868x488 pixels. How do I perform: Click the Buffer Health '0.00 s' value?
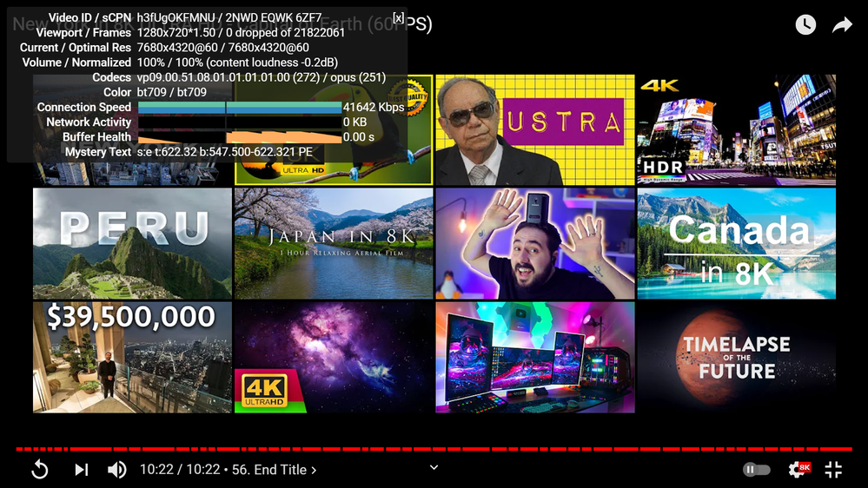pos(359,137)
